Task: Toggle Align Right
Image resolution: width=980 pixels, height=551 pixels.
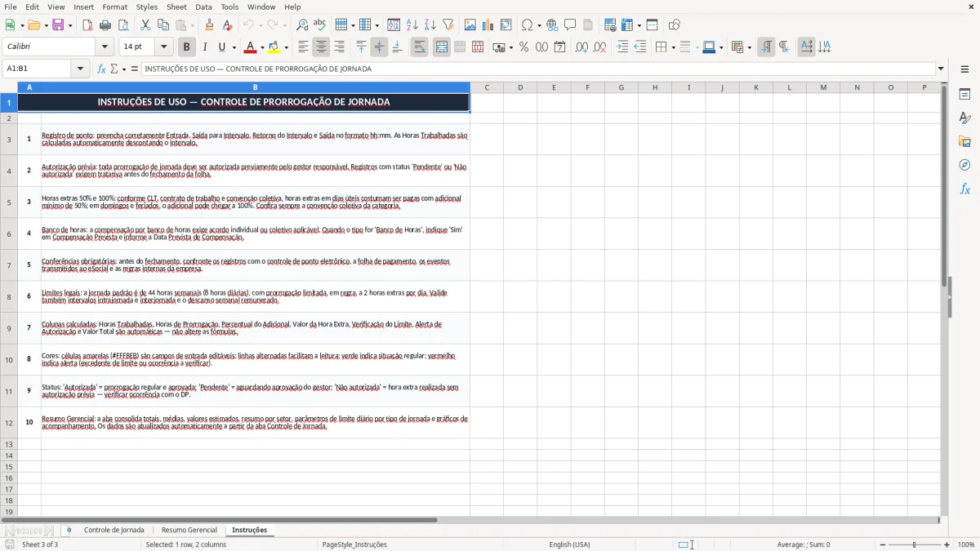Action: click(x=339, y=47)
